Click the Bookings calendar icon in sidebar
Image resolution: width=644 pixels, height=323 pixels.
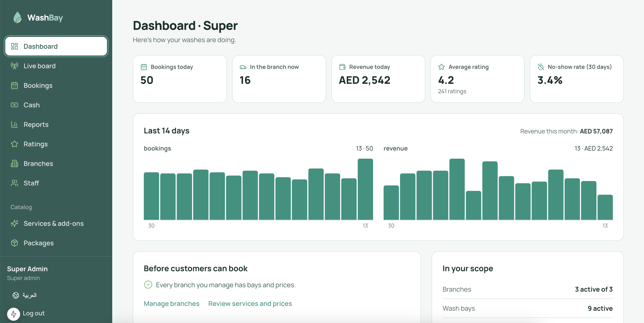pyautogui.click(x=14, y=85)
